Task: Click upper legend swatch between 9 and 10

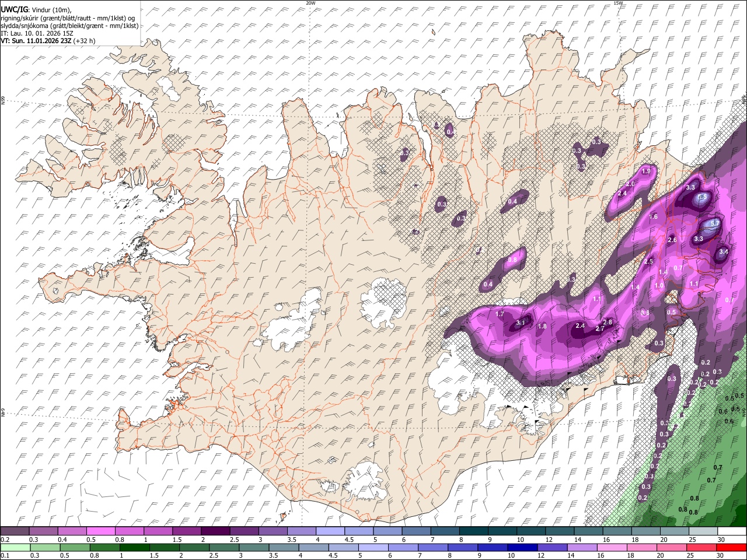Action: coord(503,531)
